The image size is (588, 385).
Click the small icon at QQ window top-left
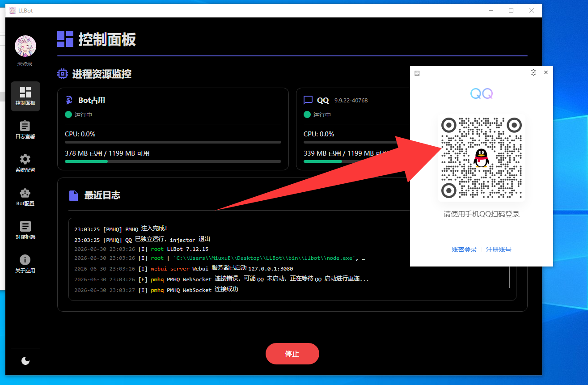pyautogui.click(x=417, y=73)
